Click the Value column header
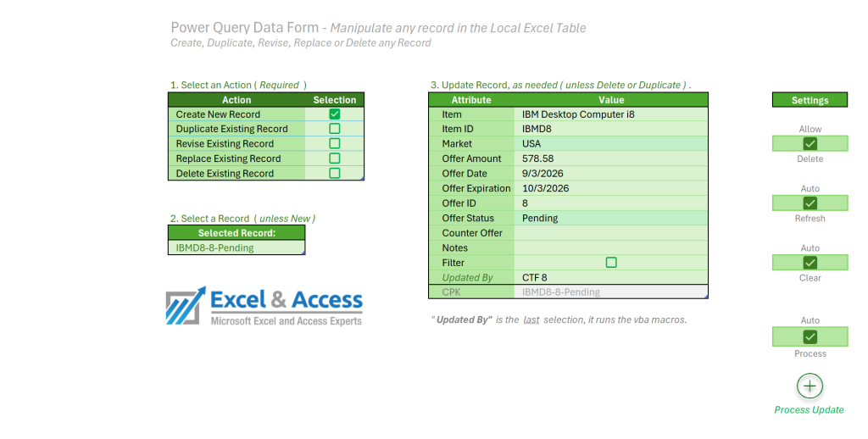868x439 pixels. 611,100
